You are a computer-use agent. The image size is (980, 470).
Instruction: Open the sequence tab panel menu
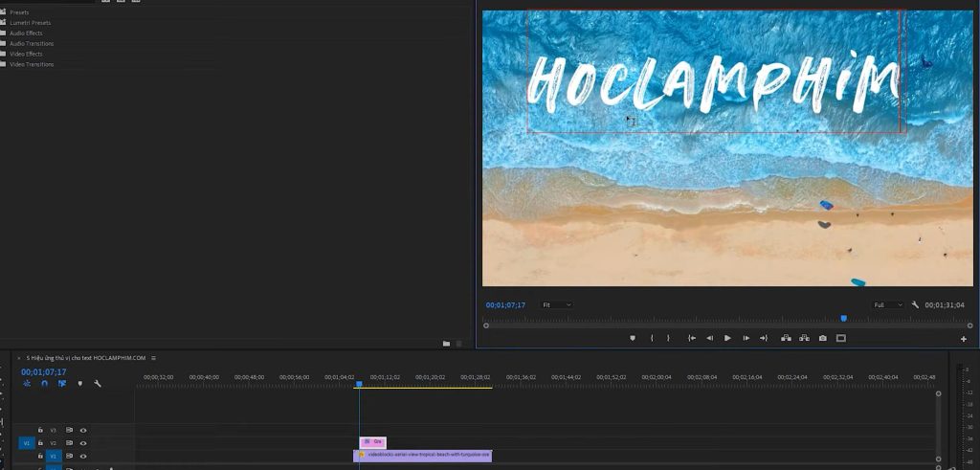[x=153, y=358]
